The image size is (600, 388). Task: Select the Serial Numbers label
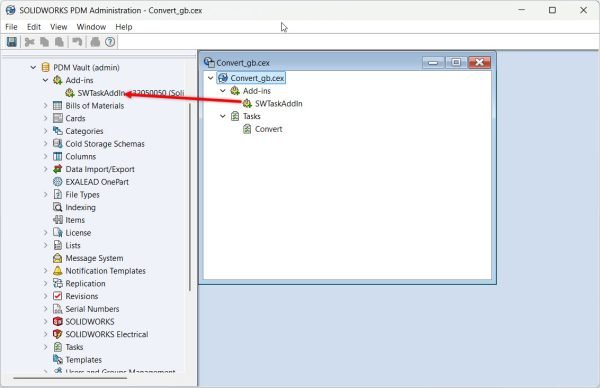click(x=92, y=308)
